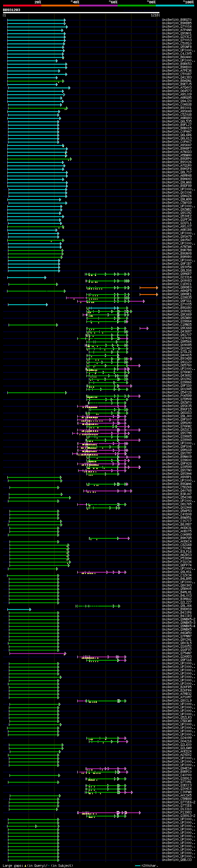Select the UniRef100_Q9S9A4 label
The image size is (197, 868).
(x=177, y=474)
